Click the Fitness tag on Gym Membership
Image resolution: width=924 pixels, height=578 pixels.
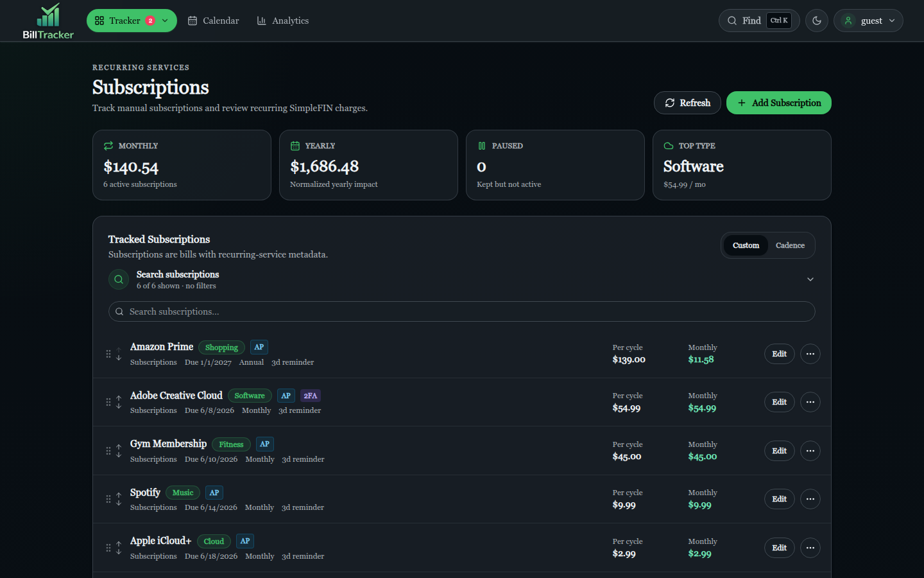click(231, 444)
